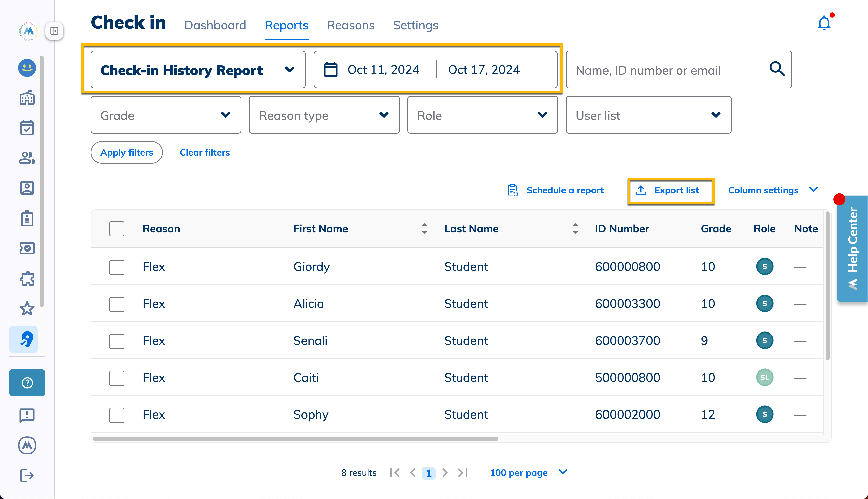Toggle the select-all header checkbox
The width and height of the screenshot is (868, 499).
[117, 229]
